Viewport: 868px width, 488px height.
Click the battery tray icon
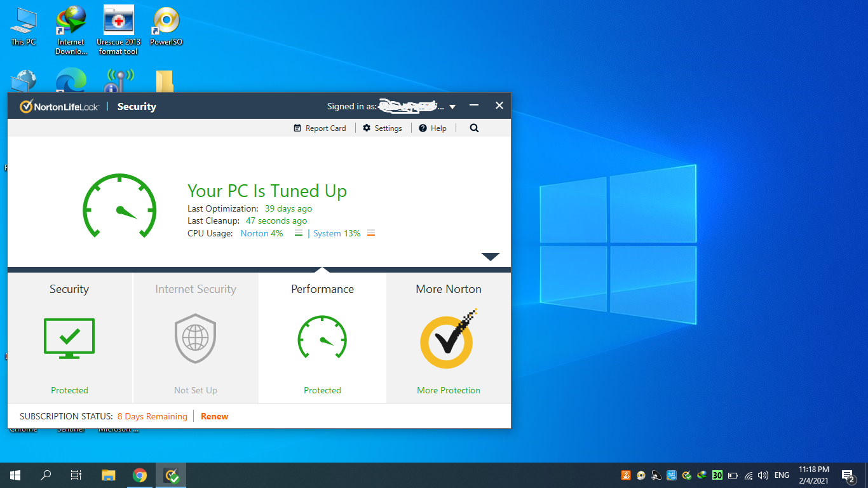(x=733, y=475)
